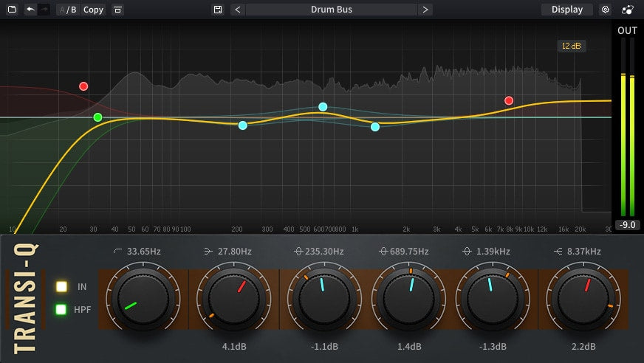
Task: Click the bell shape icon at 1.39kHz
Action: pyautogui.click(x=467, y=251)
